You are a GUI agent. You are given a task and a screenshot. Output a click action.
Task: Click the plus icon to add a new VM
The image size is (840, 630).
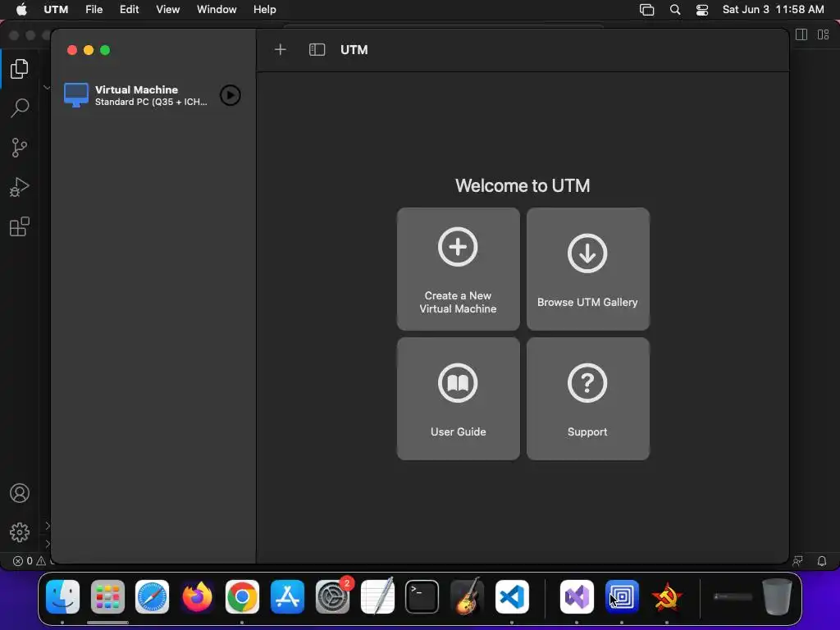pos(281,50)
